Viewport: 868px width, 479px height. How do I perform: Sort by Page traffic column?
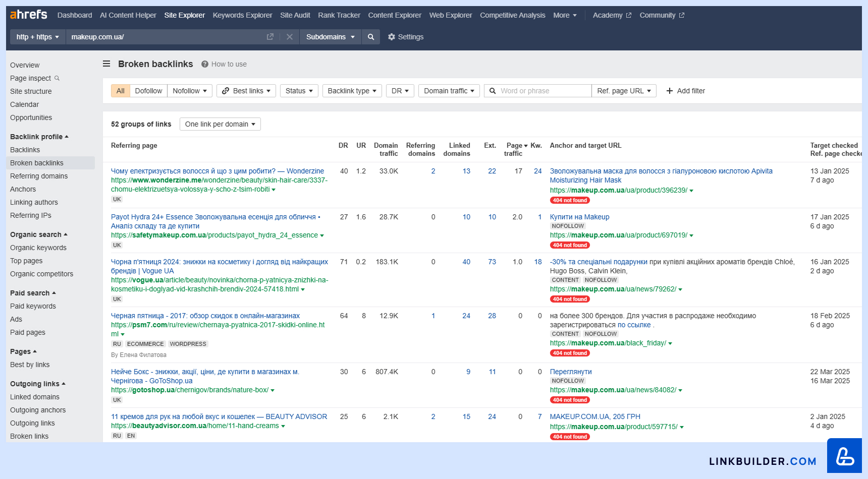click(515, 149)
